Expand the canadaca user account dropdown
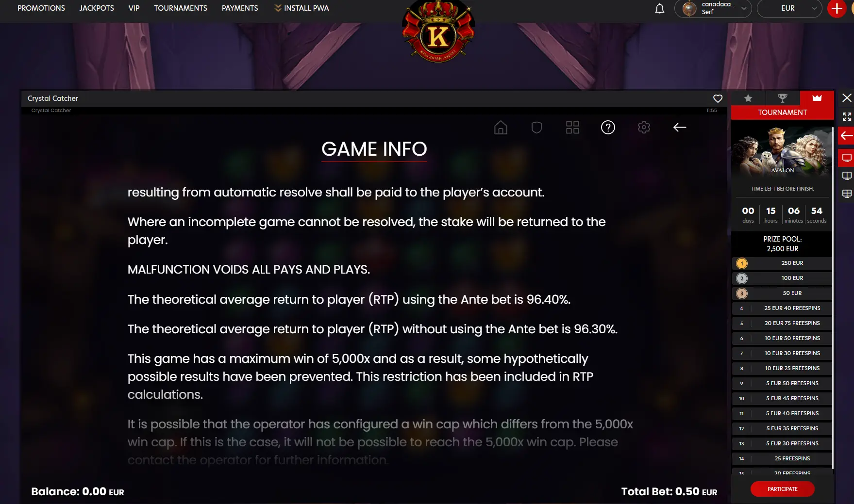 click(x=713, y=8)
